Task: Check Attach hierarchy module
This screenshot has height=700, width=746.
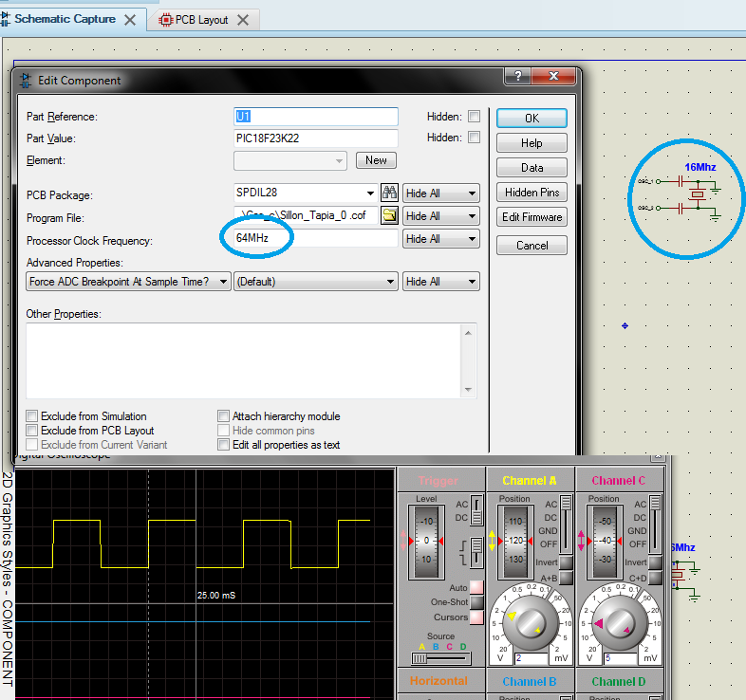Action: pyautogui.click(x=223, y=416)
